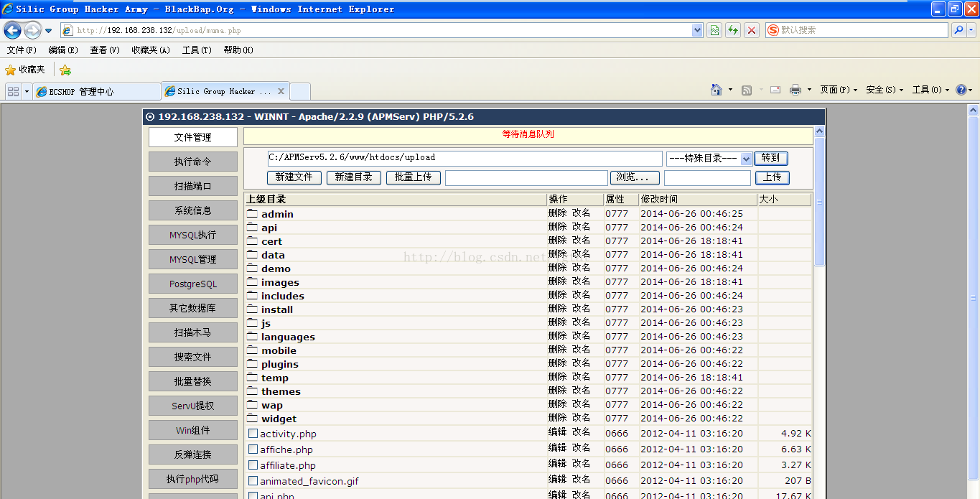Click the 上传 button
Screen dimensions: 980x499
(773, 177)
